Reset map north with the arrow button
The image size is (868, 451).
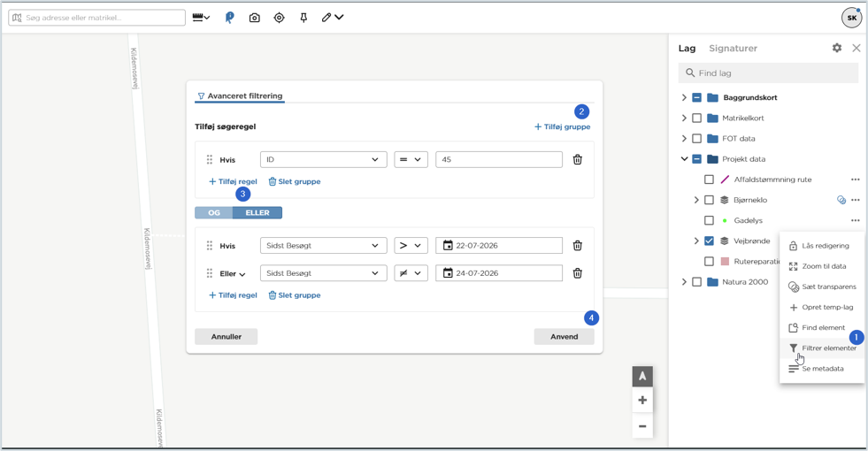[642, 377]
